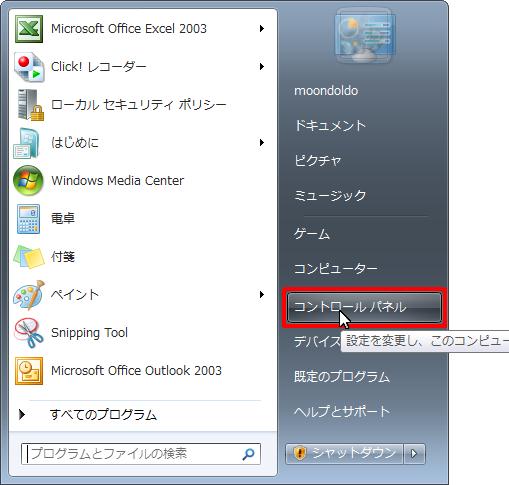
Task: Open 既定のプログラム
Action: pyautogui.click(x=342, y=377)
